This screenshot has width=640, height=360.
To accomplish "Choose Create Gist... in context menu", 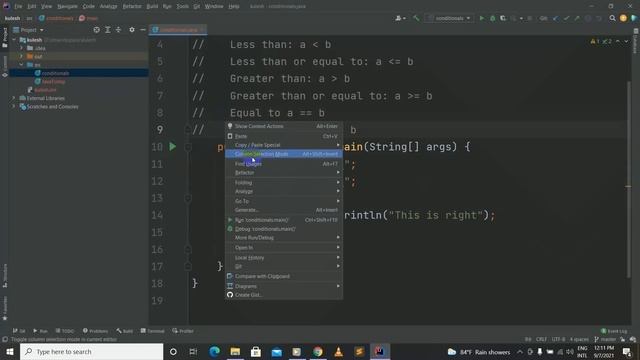I will (284, 295).
